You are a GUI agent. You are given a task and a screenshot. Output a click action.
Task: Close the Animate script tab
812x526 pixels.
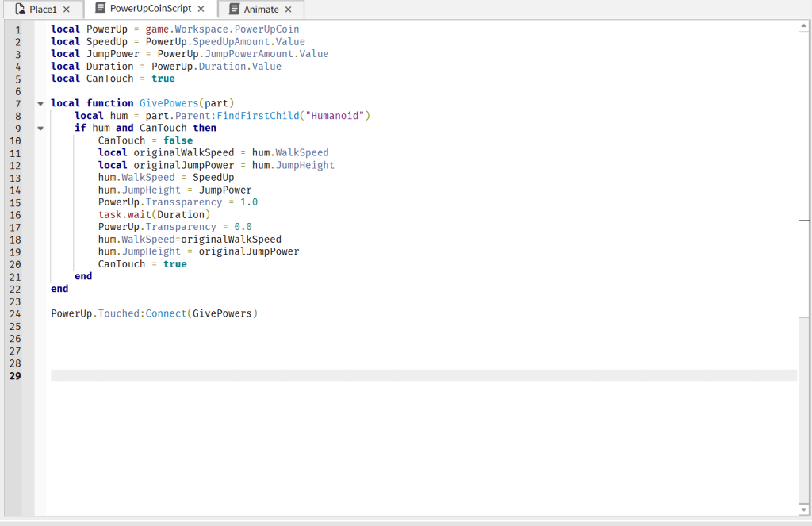coord(288,10)
